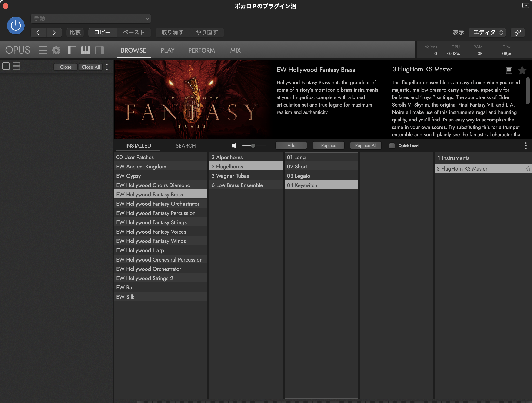
Task: Favorite the instrument with header star
Action: point(522,71)
